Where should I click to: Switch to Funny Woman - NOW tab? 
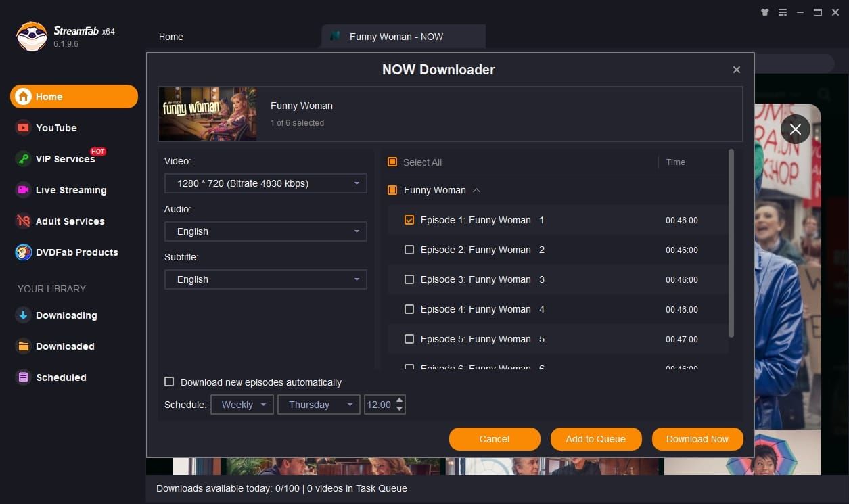[x=404, y=37]
